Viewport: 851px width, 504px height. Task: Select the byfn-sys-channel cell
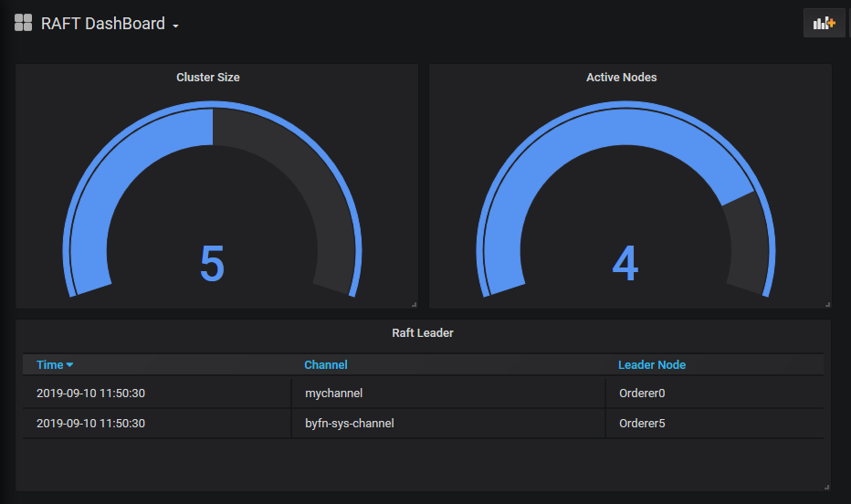[x=448, y=424]
